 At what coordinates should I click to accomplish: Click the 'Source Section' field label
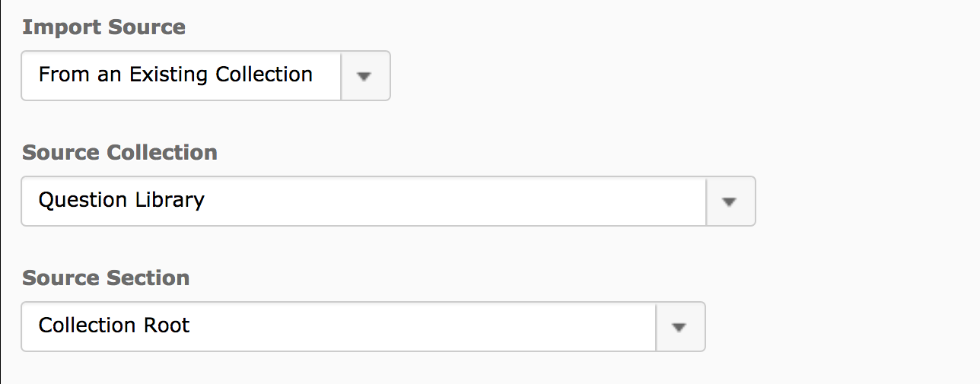pos(106,278)
